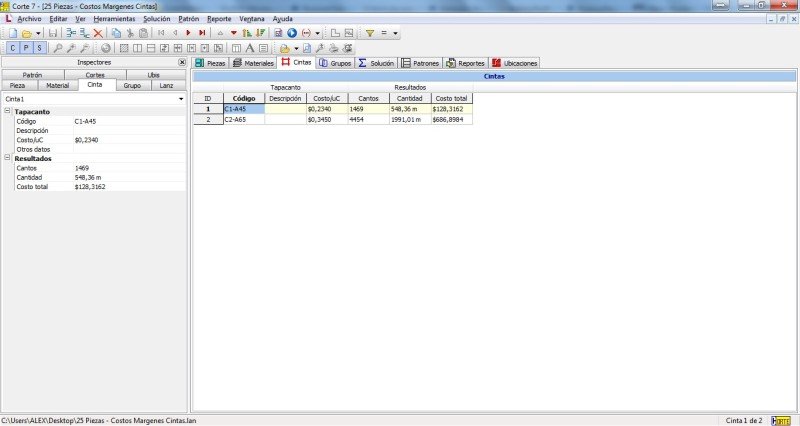Click the red X delete icon

pos(98,33)
